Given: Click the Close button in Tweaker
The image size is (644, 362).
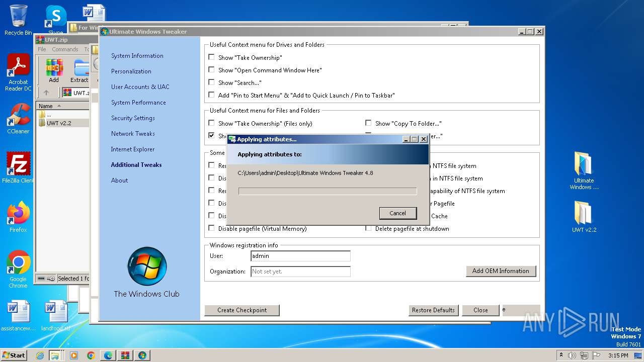Looking at the screenshot, I should 480,310.
